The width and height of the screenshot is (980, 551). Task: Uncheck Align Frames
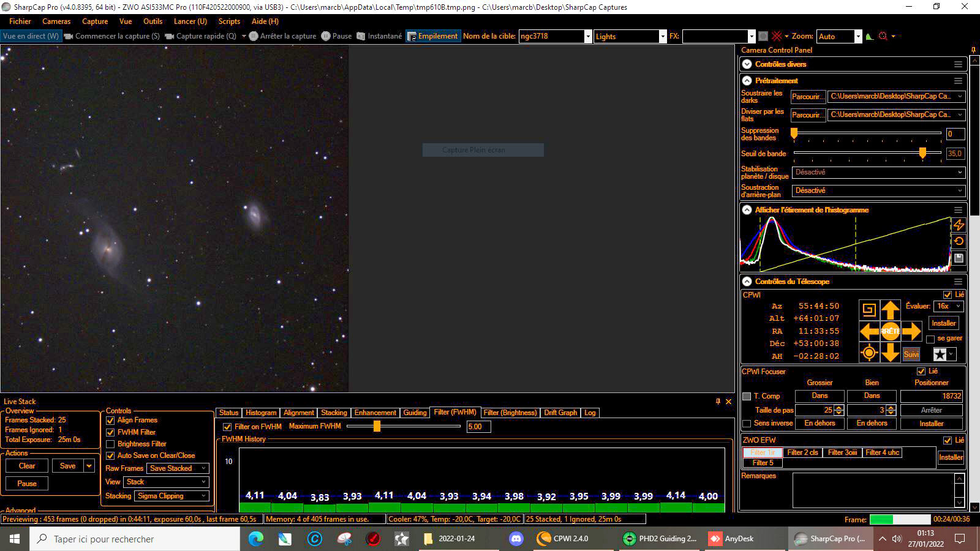[110, 421]
